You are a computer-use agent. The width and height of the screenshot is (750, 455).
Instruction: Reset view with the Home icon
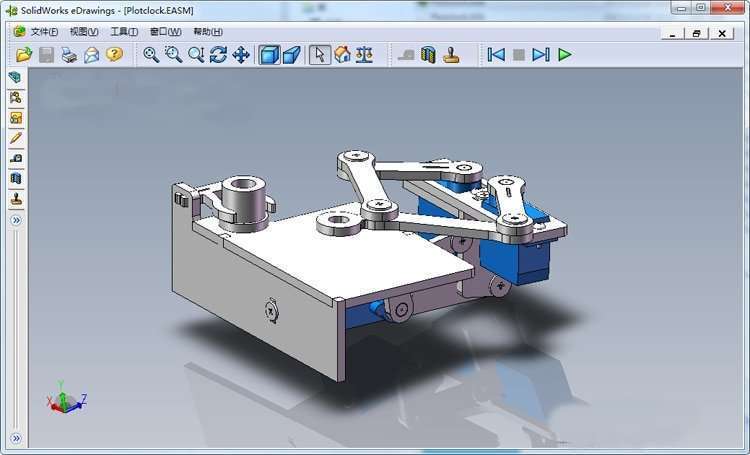(x=342, y=55)
